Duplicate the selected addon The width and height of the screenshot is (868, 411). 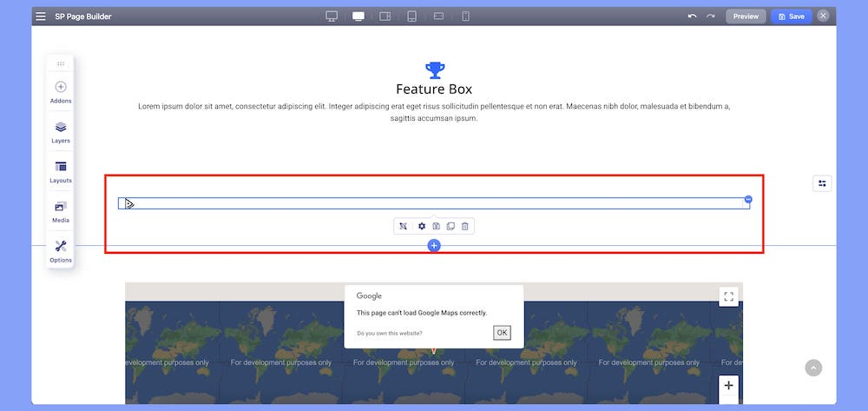[x=450, y=226]
